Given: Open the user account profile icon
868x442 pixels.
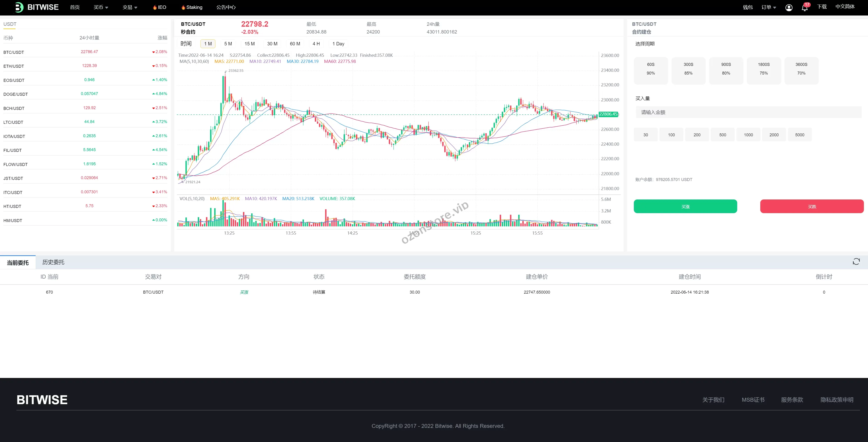Looking at the screenshot, I should click(x=789, y=7).
